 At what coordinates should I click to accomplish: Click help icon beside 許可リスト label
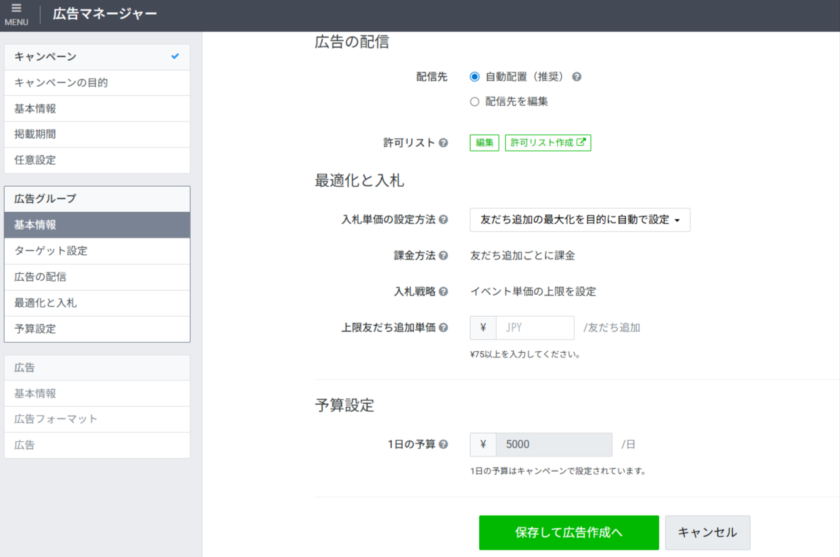[x=443, y=143]
